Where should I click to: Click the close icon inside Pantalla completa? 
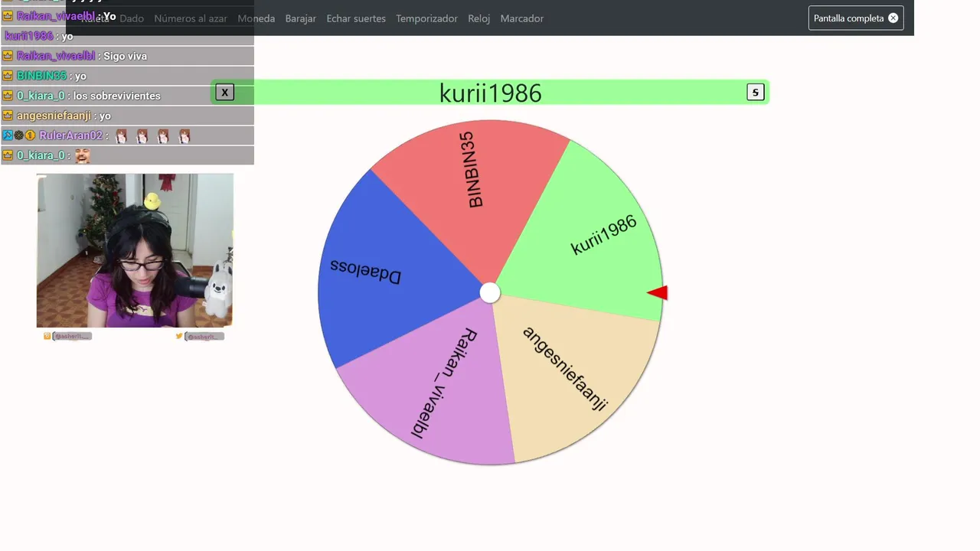click(893, 18)
